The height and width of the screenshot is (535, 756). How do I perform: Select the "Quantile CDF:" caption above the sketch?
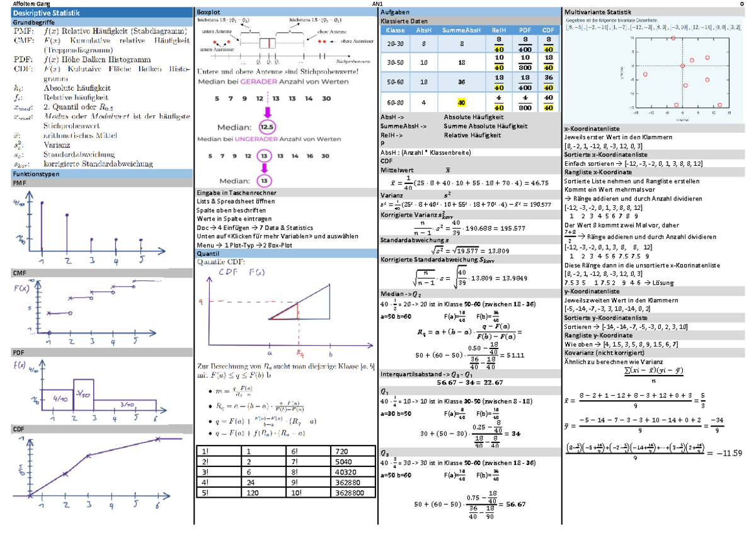coord(220,262)
